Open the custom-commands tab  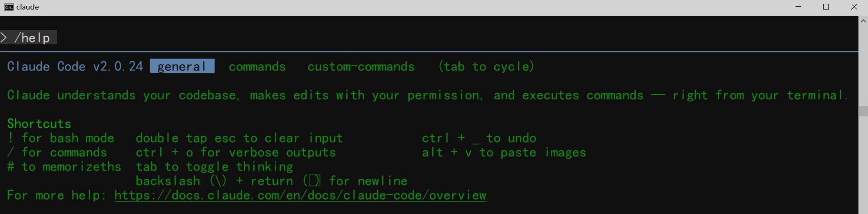click(x=361, y=66)
